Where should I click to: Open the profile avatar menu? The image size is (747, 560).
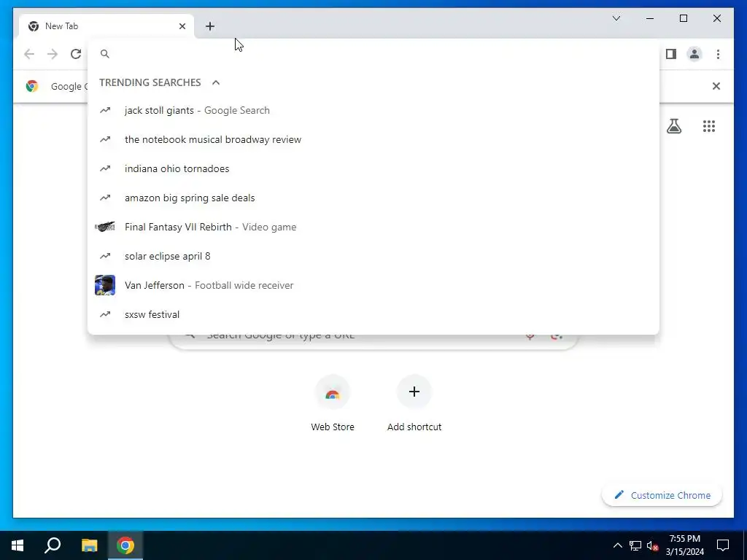[x=694, y=54]
